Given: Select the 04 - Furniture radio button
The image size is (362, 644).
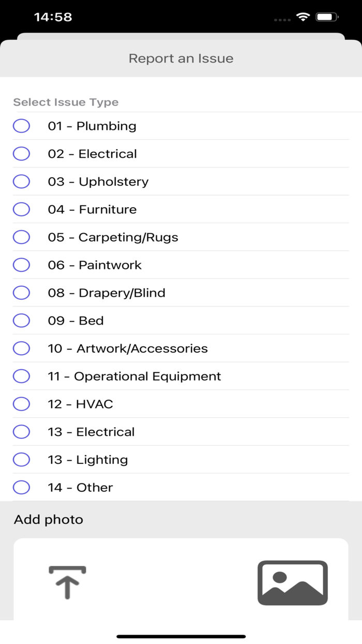Looking at the screenshot, I should click(x=21, y=209).
